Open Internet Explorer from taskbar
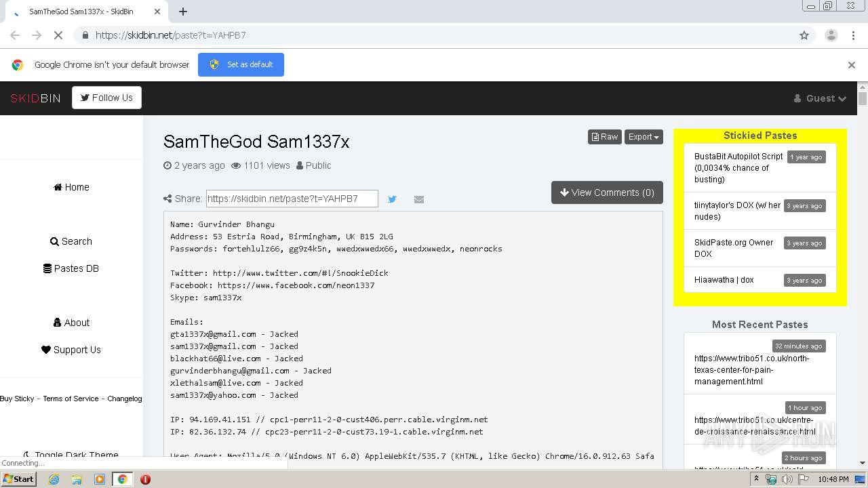The height and width of the screenshot is (488, 868). point(54,479)
